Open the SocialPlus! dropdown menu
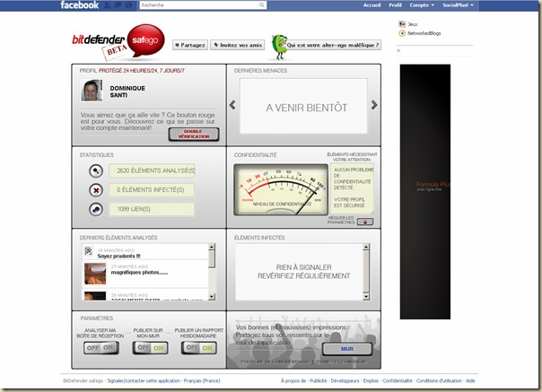This screenshot has width=542, height=392. (x=458, y=5)
